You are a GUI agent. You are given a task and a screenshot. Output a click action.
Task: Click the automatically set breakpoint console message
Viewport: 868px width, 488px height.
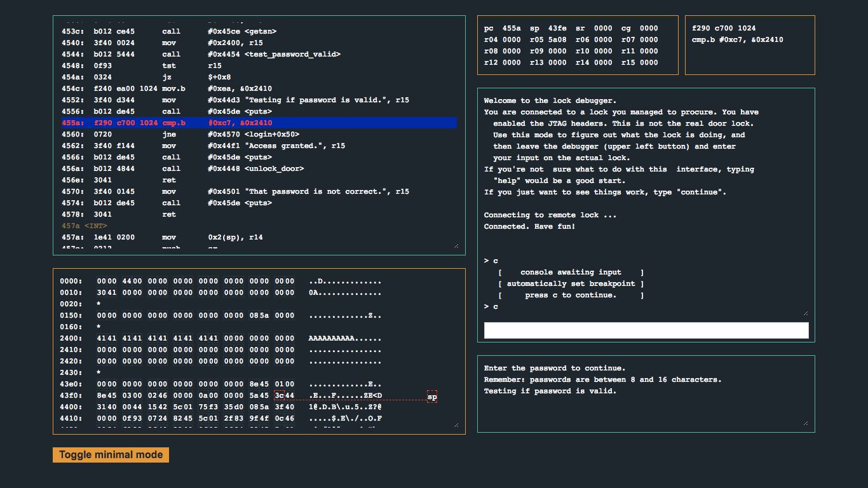[571, 283]
